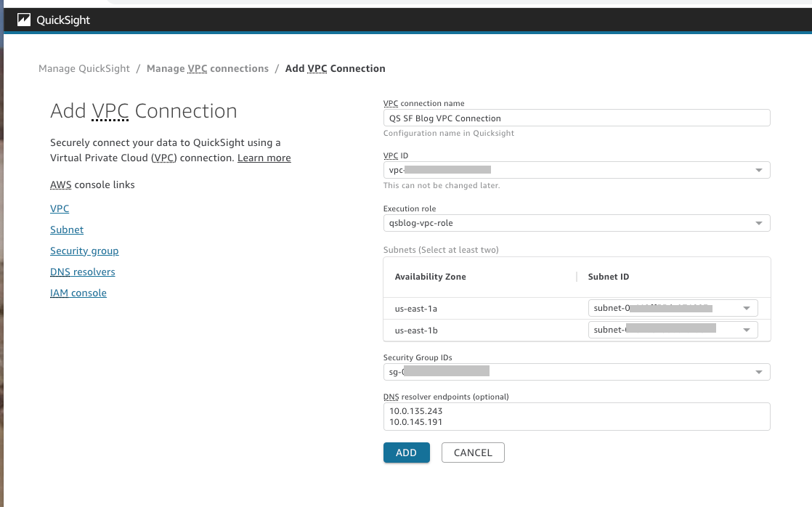The image size is (812, 507).
Task: Click the QuickSight logo icon
Action: 24,20
